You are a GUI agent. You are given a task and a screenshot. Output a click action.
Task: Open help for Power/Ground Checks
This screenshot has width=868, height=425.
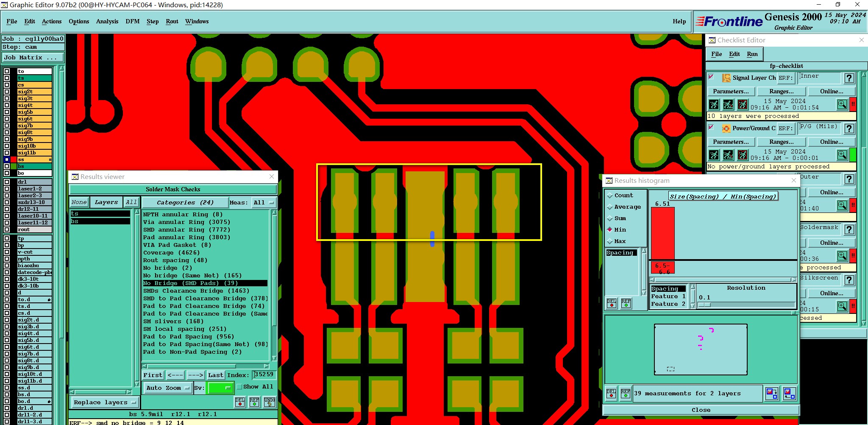tap(849, 129)
